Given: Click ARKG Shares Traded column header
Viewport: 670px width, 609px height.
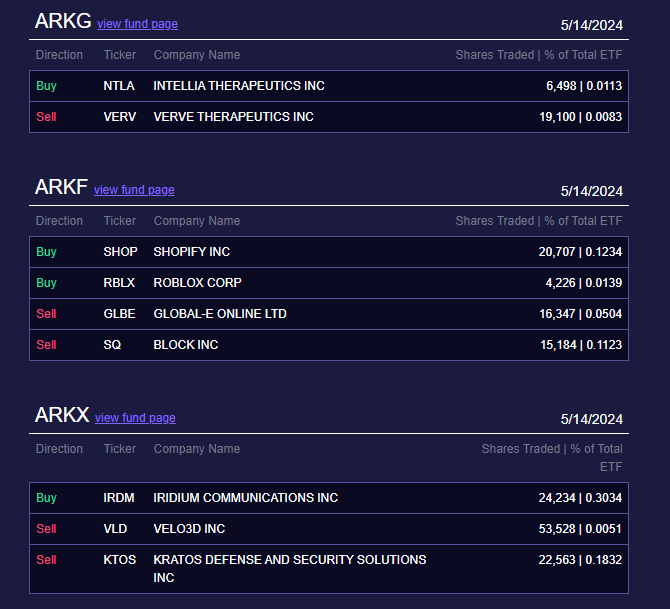Looking at the screenshot, I should coord(538,55).
